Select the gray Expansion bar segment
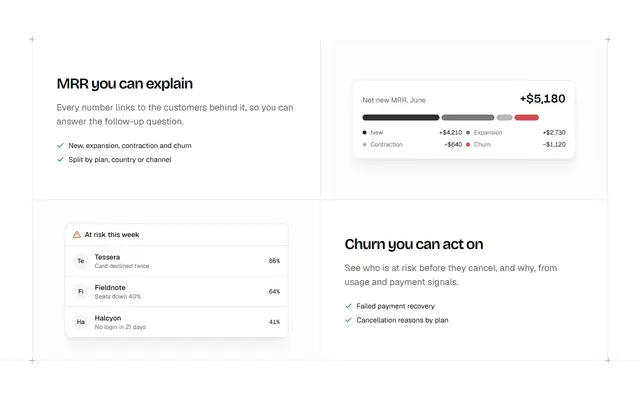 (468, 118)
